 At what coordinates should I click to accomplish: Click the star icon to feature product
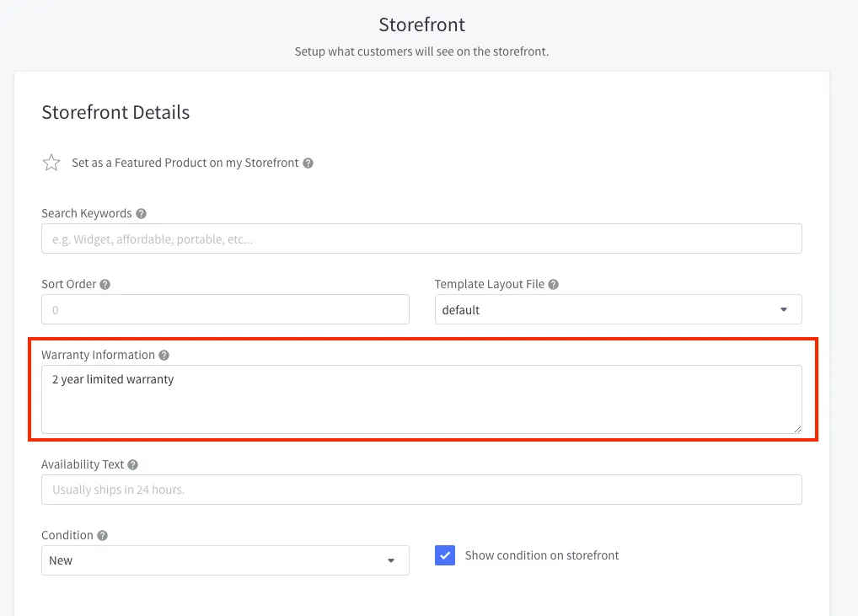coord(51,163)
